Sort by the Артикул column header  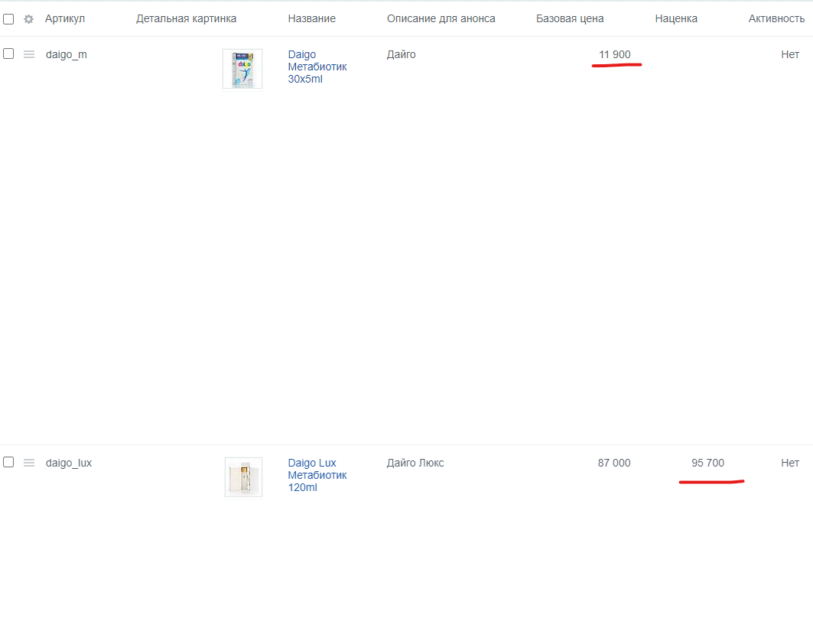click(x=65, y=18)
